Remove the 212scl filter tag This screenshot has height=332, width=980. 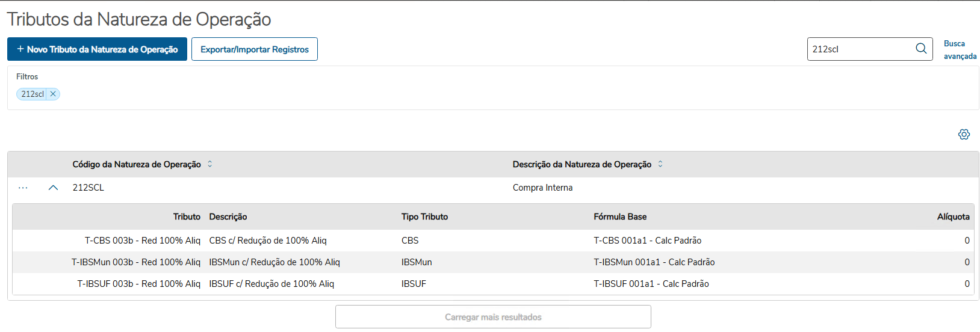(x=53, y=94)
